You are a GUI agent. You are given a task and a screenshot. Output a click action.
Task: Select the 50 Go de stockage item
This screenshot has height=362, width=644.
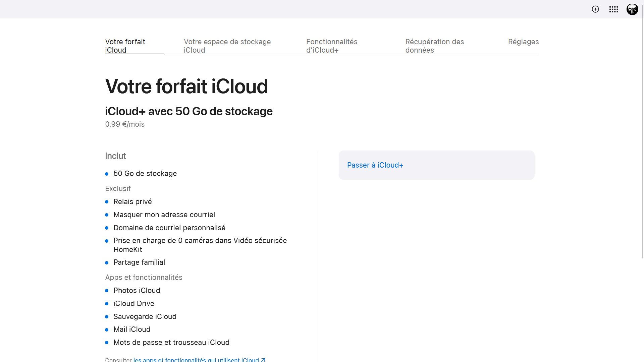coord(145,174)
